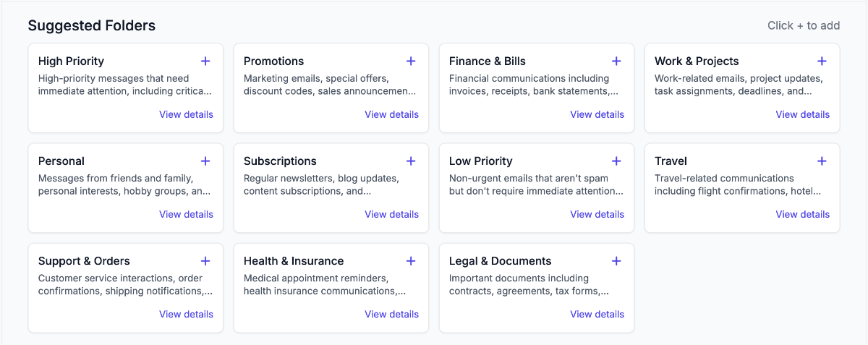The image size is (868, 345).
Task: Add Health & Insurance folder via plus
Action: tap(411, 261)
